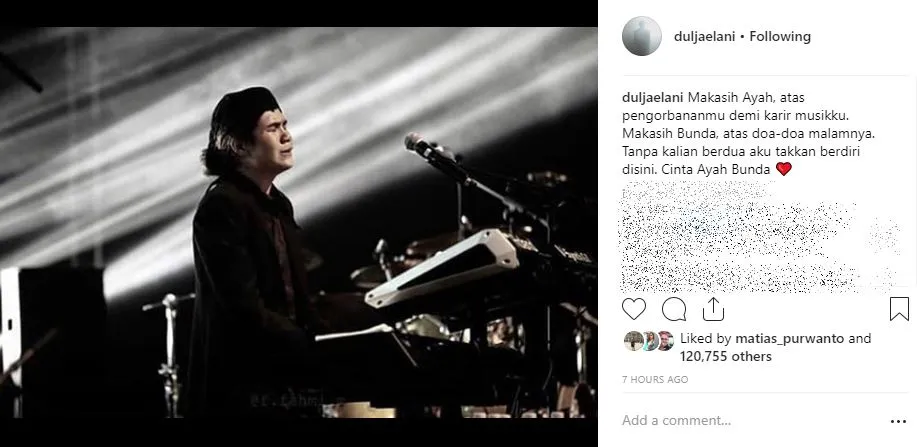Image resolution: width=917 pixels, height=447 pixels.
Task: Click the concert photo of the keyboardist
Action: tap(298, 222)
